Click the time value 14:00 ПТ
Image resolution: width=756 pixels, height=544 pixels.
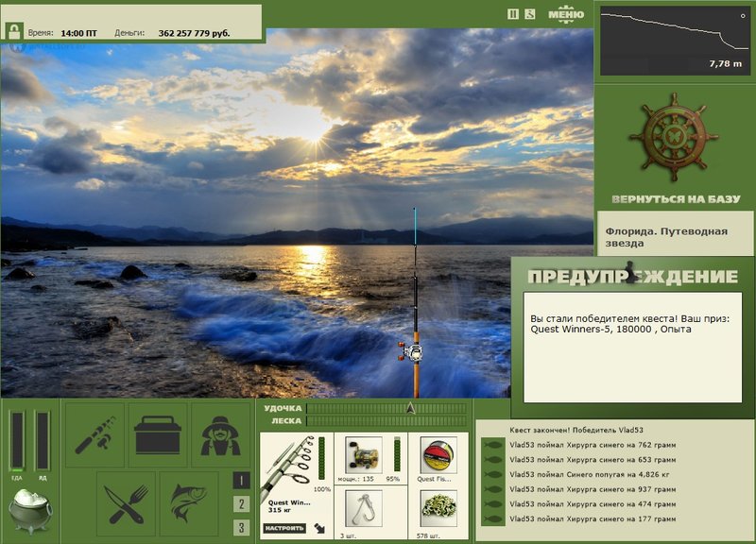[78, 33]
